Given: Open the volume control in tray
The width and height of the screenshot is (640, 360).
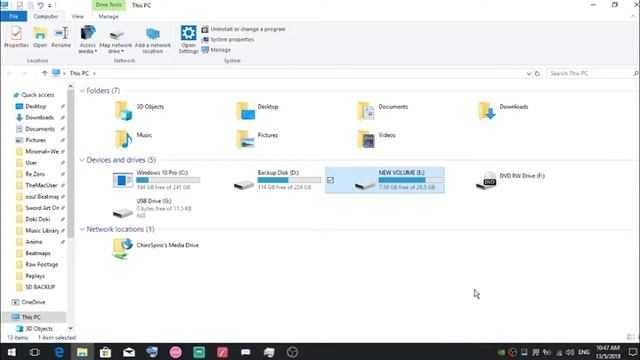Looking at the screenshot, I should coord(570,352).
